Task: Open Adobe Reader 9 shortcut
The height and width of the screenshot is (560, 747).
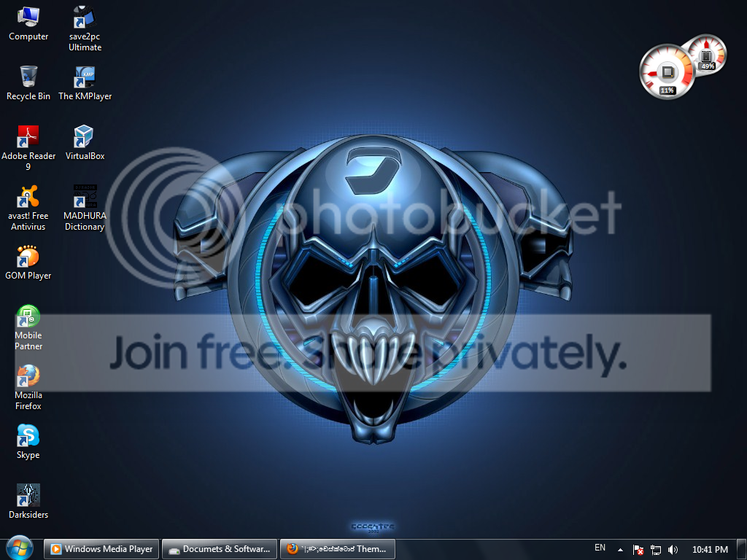Action: [x=28, y=148]
